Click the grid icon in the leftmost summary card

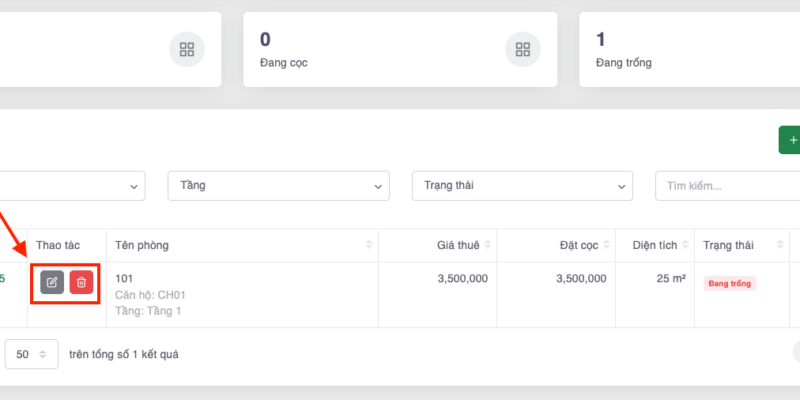pos(186,49)
